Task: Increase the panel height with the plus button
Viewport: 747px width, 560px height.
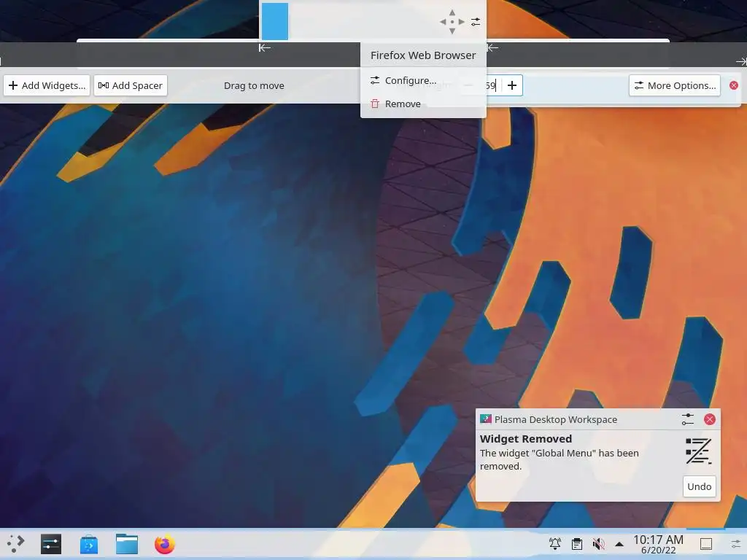Action: pos(512,85)
